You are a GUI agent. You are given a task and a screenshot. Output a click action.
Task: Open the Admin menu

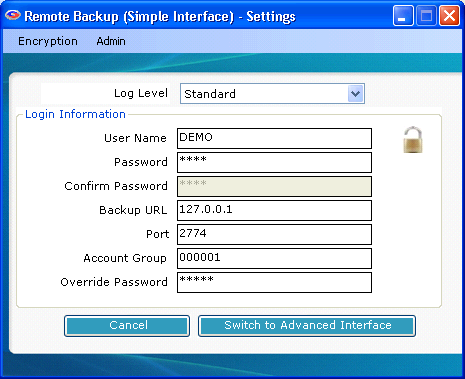pos(111,41)
